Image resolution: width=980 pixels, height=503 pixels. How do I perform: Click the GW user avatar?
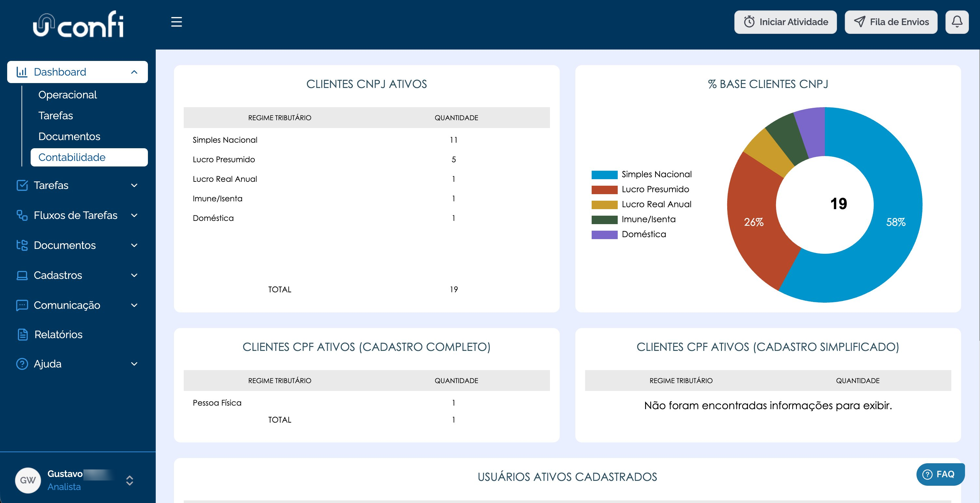(28, 480)
